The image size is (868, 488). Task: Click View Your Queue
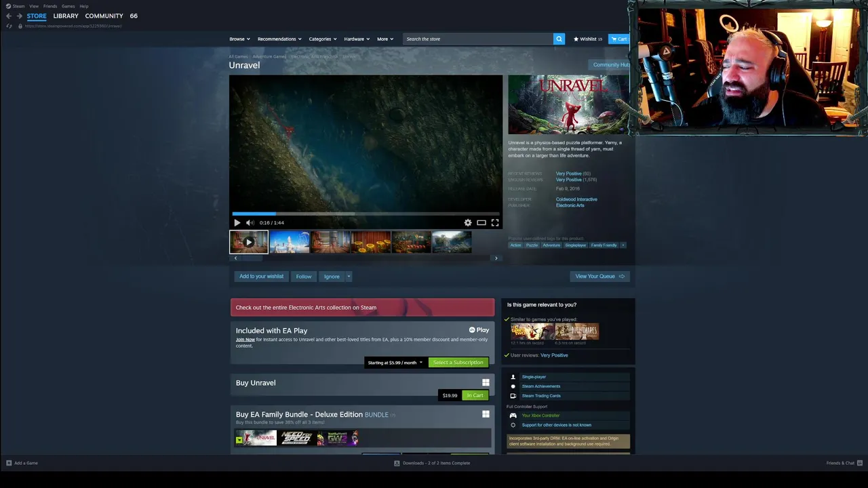(600, 277)
